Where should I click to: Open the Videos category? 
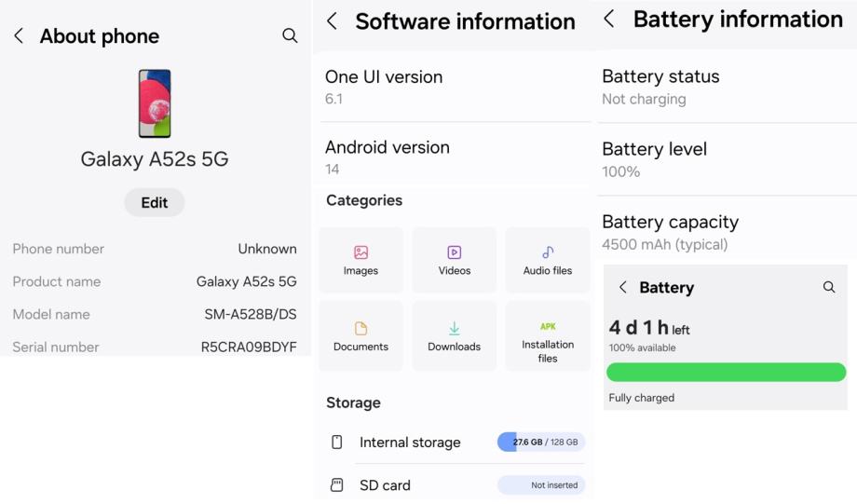coord(454,260)
